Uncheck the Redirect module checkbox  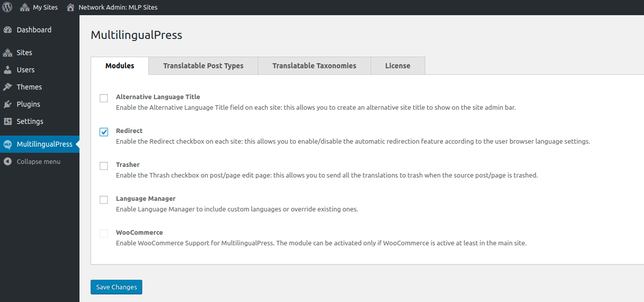[x=104, y=132]
